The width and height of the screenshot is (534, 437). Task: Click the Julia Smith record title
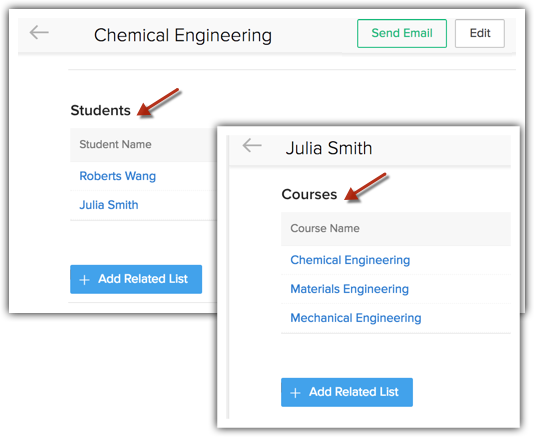point(329,148)
